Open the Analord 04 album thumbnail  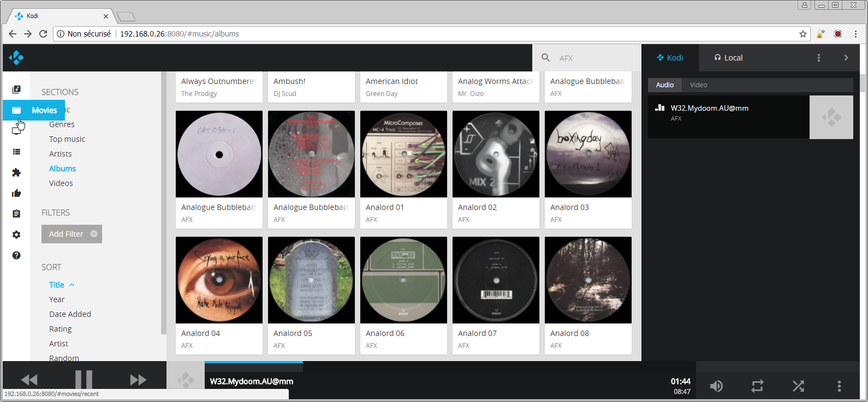(x=219, y=280)
